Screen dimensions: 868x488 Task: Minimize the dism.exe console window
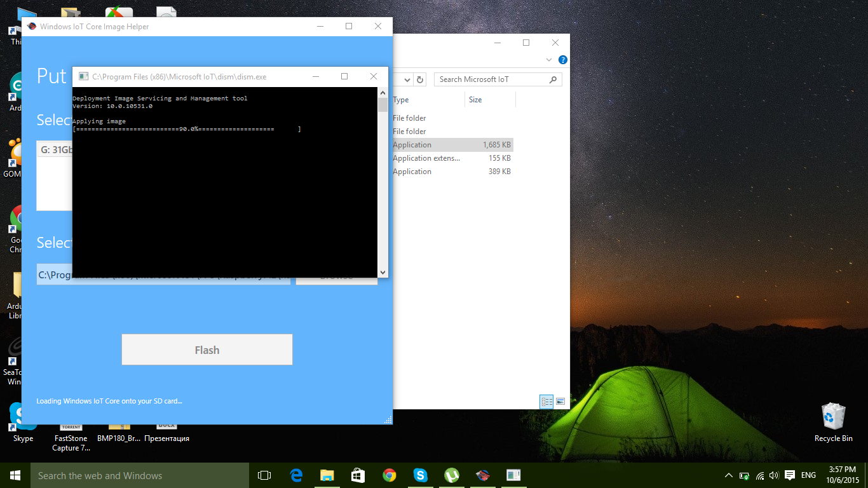click(316, 76)
